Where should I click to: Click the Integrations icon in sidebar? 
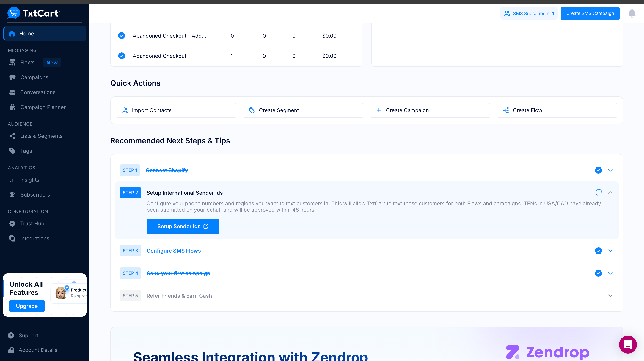pos(12,238)
